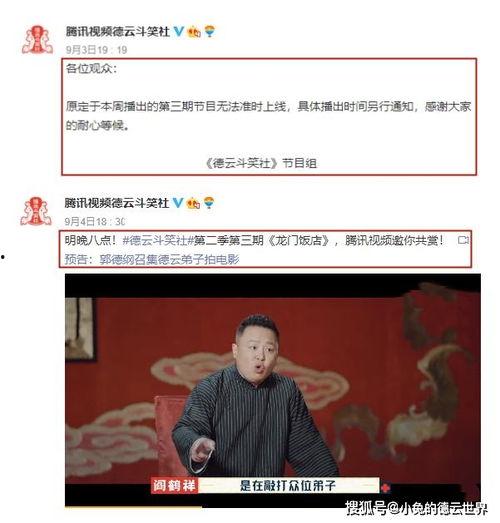
Task: Click the orange hand badge on second post
Action: 193,203
